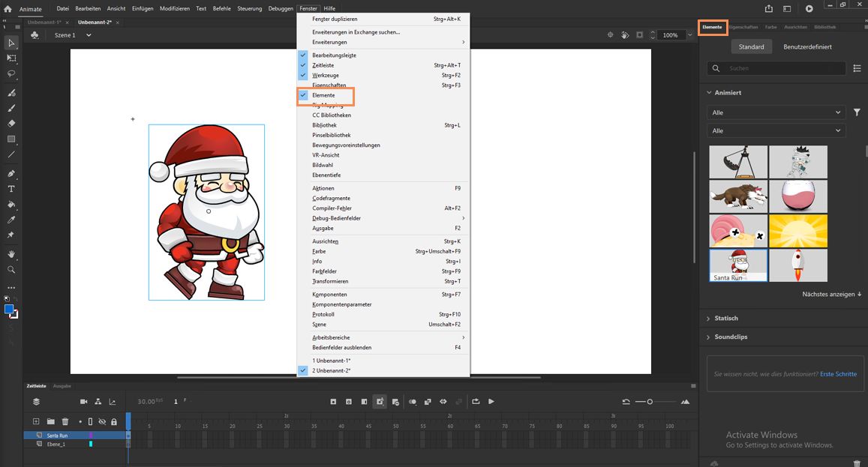Play the timeline animation
This screenshot has height=467, width=868.
[491, 402]
